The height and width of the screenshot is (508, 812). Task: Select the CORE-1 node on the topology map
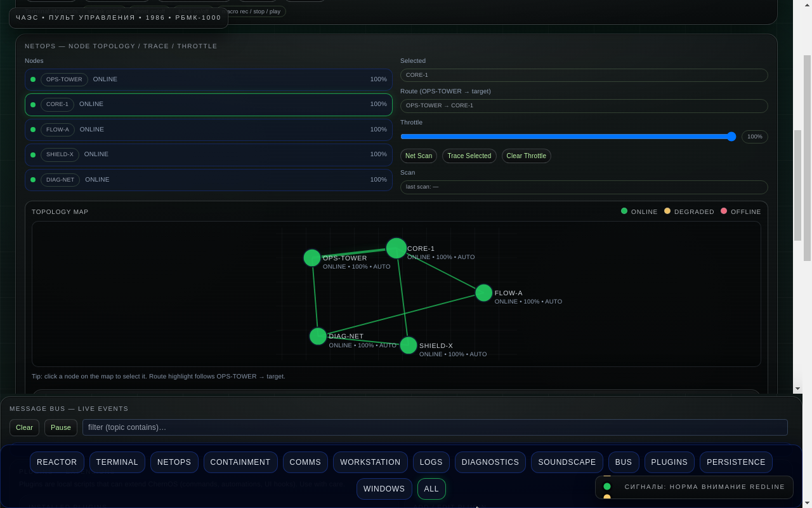click(x=396, y=248)
